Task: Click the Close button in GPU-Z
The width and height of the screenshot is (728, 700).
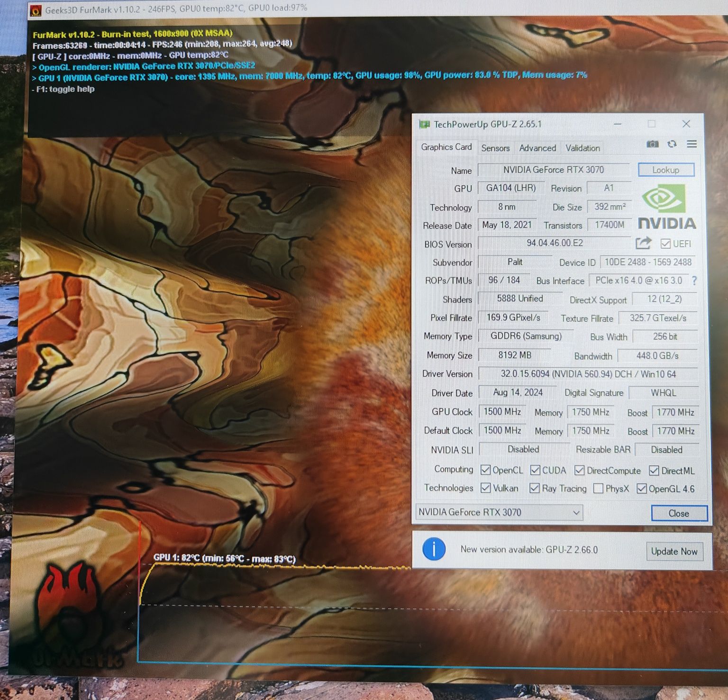Action: click(x=679, y=513)
